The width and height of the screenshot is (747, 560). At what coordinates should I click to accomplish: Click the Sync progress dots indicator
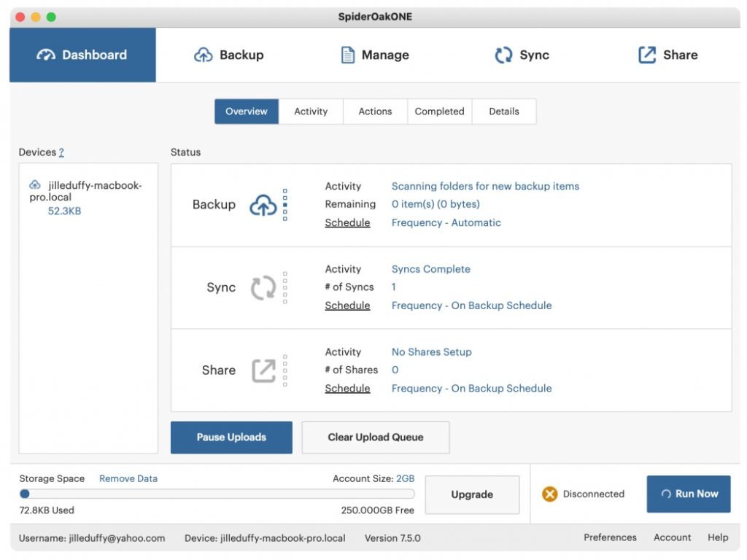click(x=285, y=287)
